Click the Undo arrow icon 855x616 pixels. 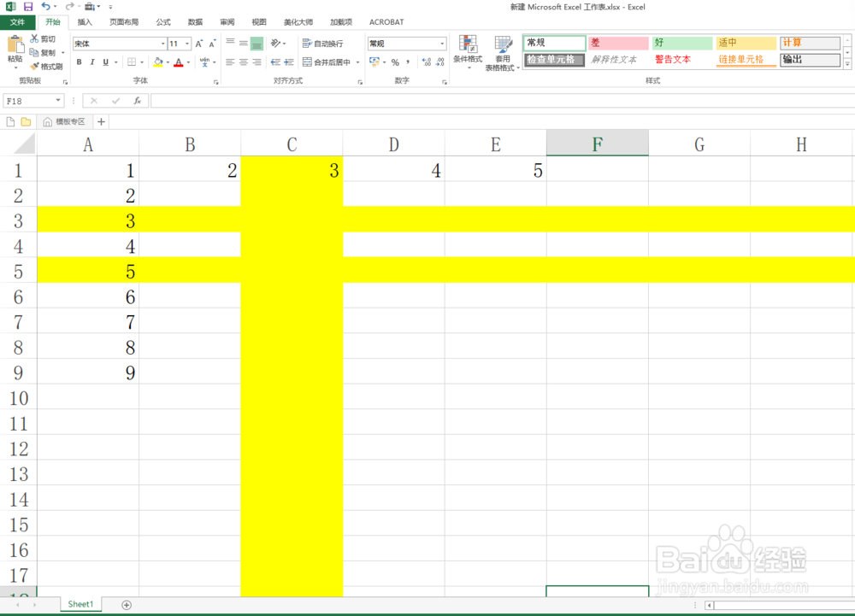click(x=46, y=7)
